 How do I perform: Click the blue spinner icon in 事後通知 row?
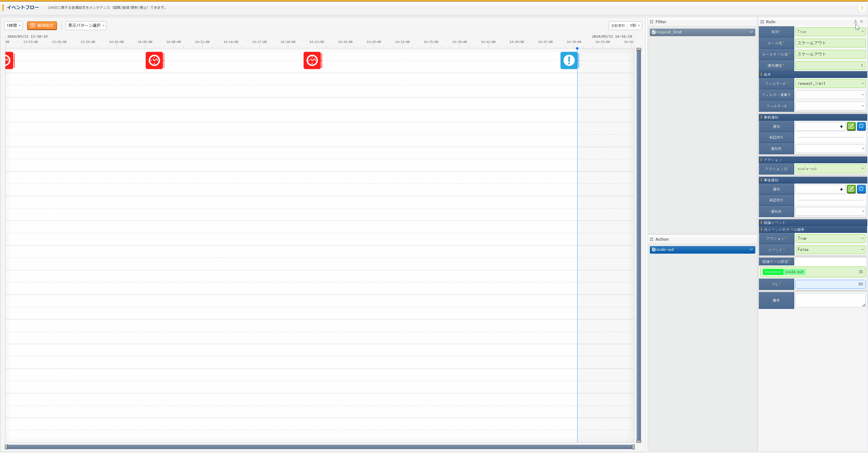click(861, 189)
